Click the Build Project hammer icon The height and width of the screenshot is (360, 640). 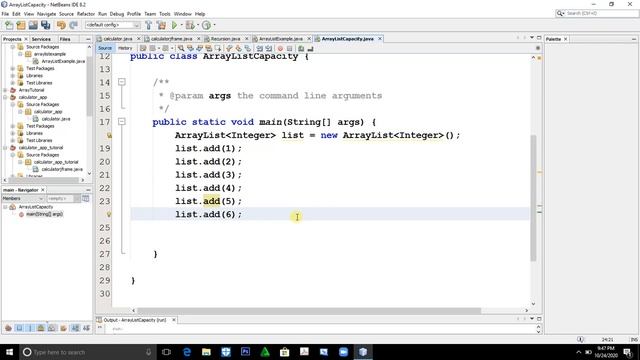pyautogui.click(x=149, y=25)
